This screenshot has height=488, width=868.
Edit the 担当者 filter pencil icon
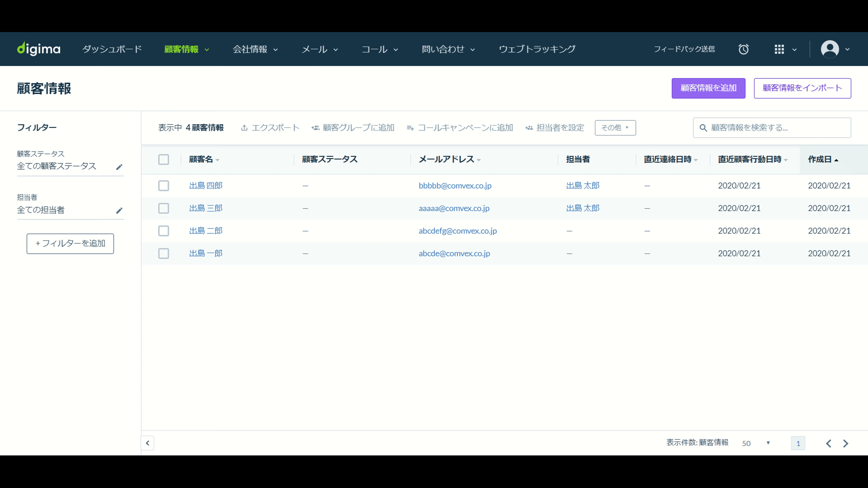pyautogui.click(x=119, y=211)
